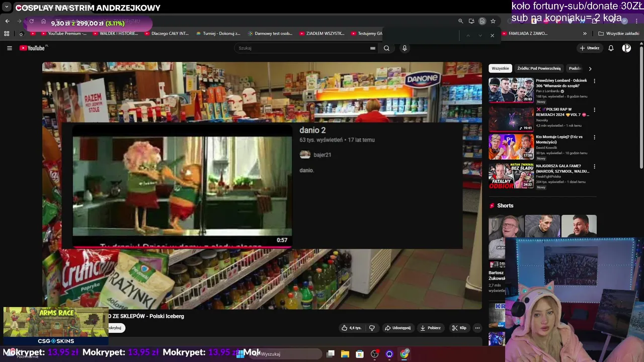This screenshot has width=644, height=362.
Task: Start voice search with the microphone icon
Action: tap(405, 48)
